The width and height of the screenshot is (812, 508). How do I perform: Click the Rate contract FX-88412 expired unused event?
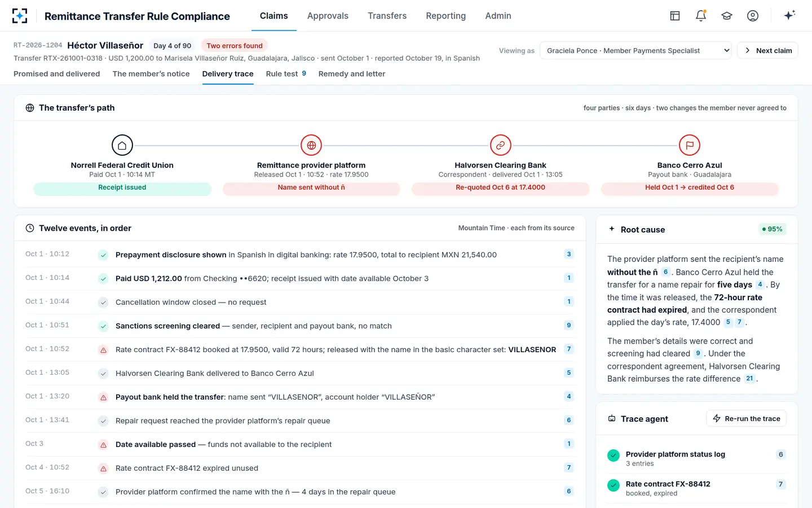click(300, 468)
